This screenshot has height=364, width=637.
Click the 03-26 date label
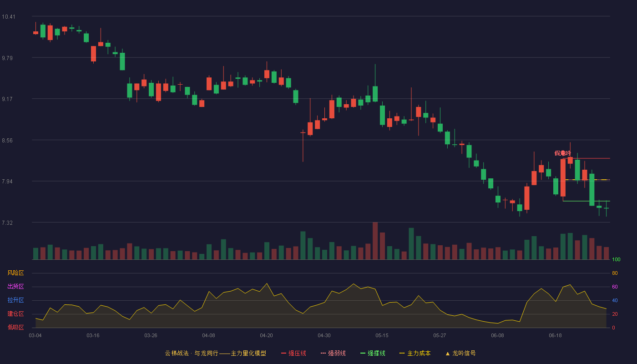point(151,335)
